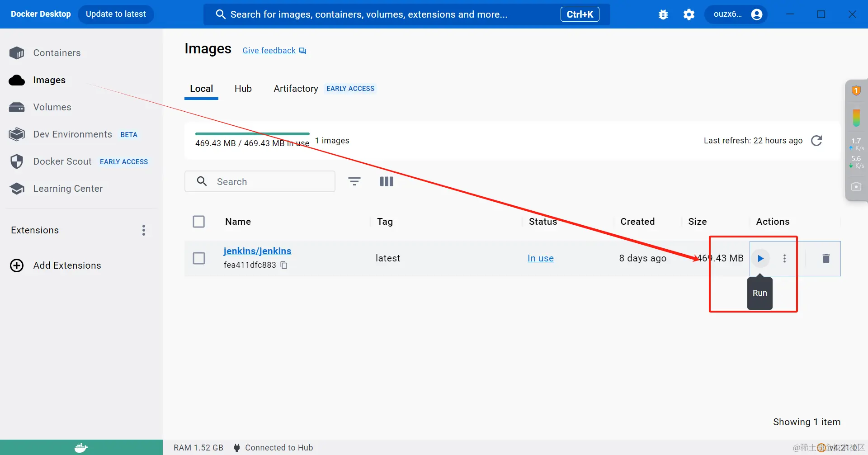Sort by the Tag column header
The height and width of the screenshot is (455, 868).
pyautogui.click(x=385, y=222)
